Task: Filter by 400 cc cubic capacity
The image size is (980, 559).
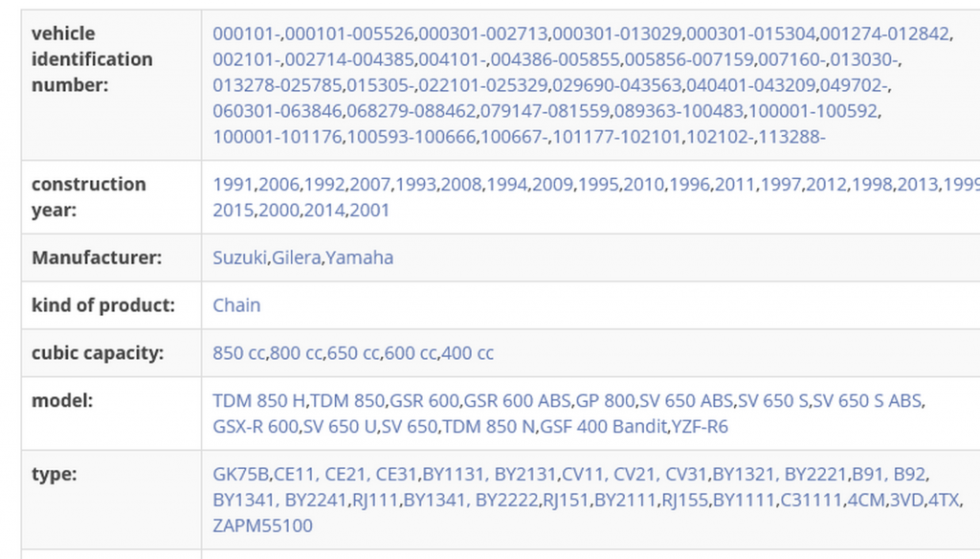Action: tap(467, 352)
